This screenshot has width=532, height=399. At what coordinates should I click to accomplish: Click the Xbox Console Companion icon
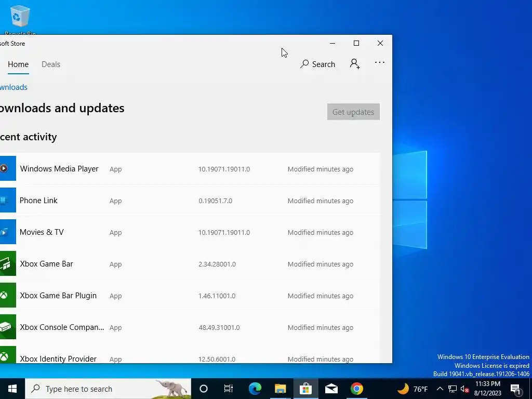(x=8, y=327)
